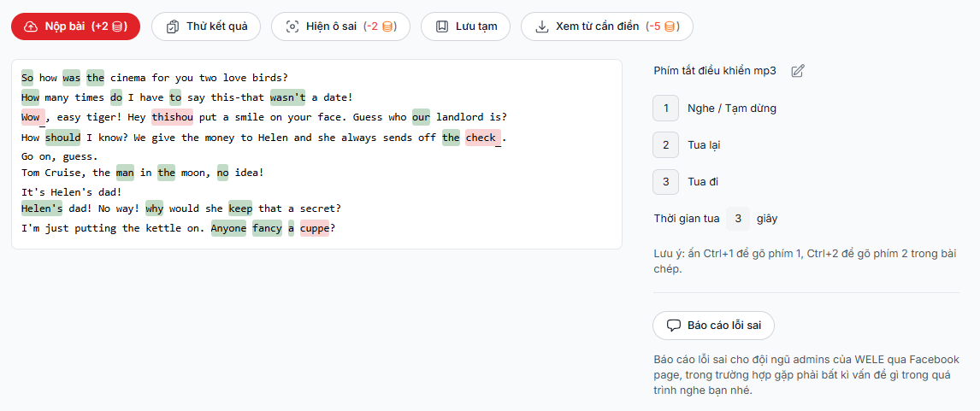Screen dimensions: 980x411
Task: Click the key 2 box for Tua lại
Action: tap(665, 145)
